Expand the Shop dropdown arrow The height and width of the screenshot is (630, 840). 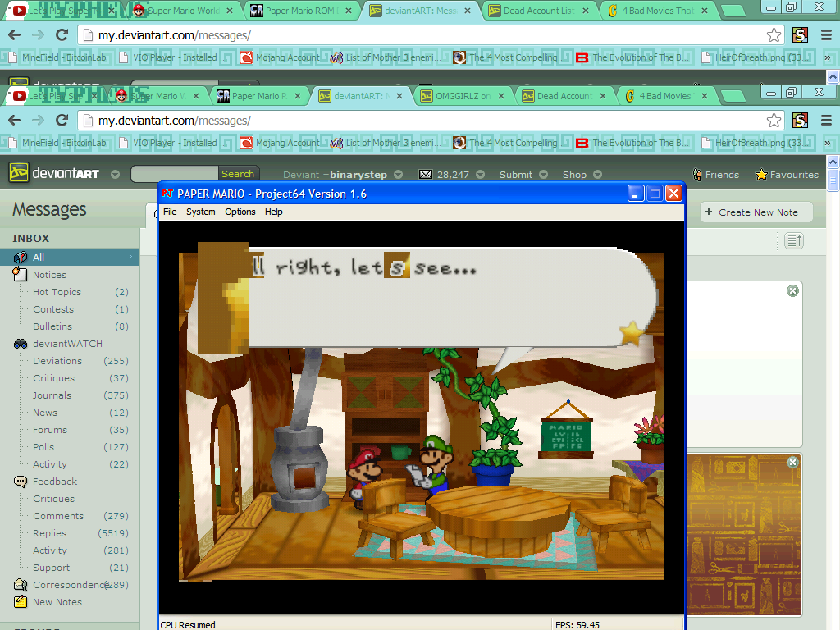(598, 175)
